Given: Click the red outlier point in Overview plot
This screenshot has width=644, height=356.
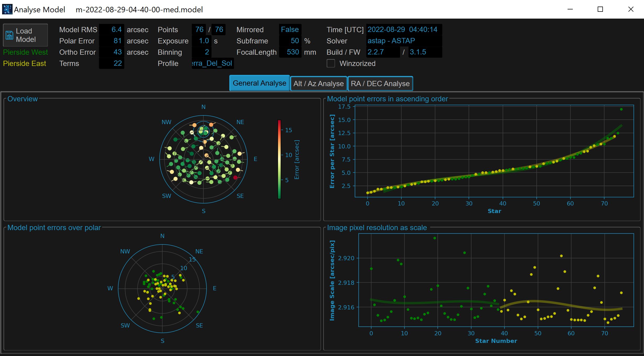Looking at the screenshot, I should (235, 177).
